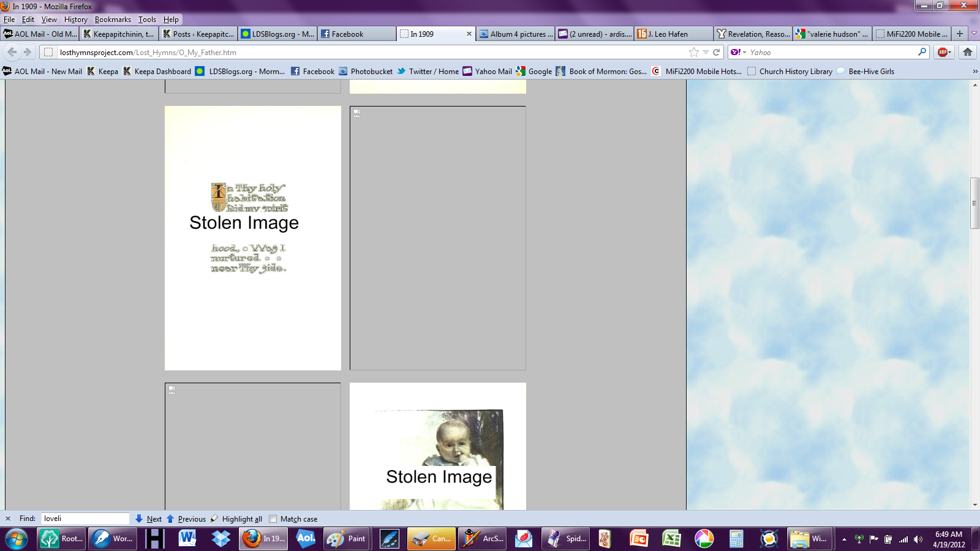980x551 pixels.
Task: Click the Find text input field
Action: tap(85, 519)
